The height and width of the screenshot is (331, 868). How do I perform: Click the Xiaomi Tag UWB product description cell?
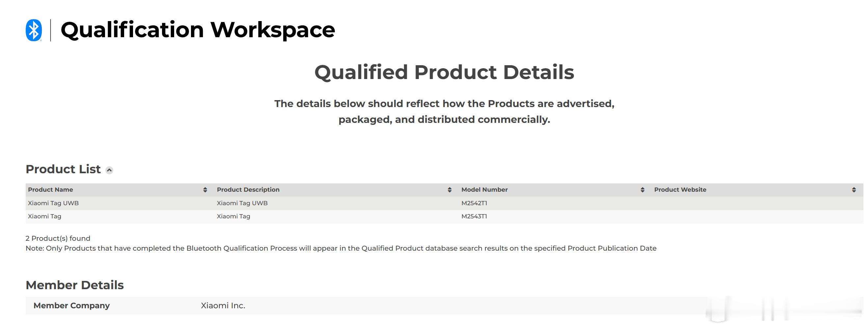[x=242, y=203]
